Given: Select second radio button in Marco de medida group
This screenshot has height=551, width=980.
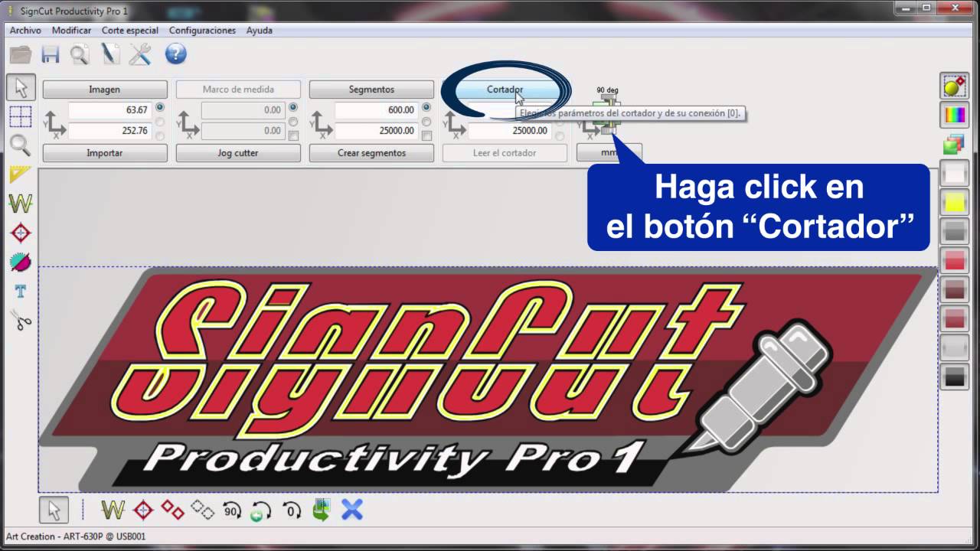Looking at the screenshot, I should click(x=293, y=122).
